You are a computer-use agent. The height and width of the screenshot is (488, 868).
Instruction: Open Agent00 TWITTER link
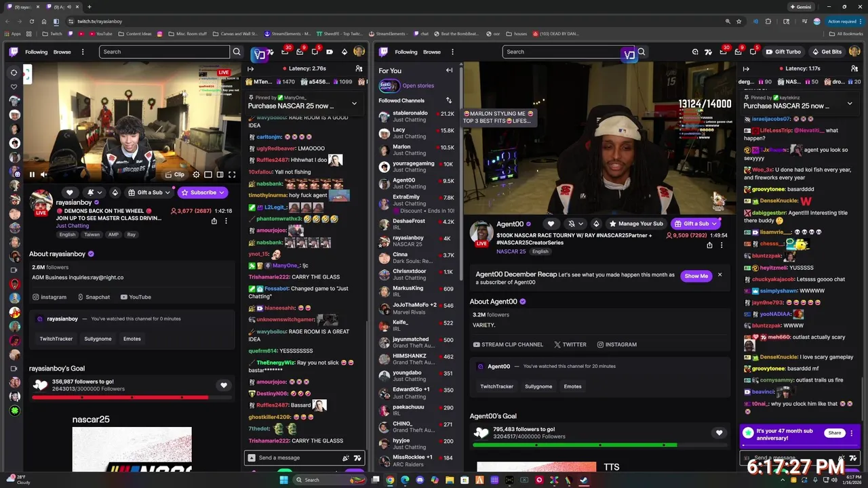click(570, 344)
